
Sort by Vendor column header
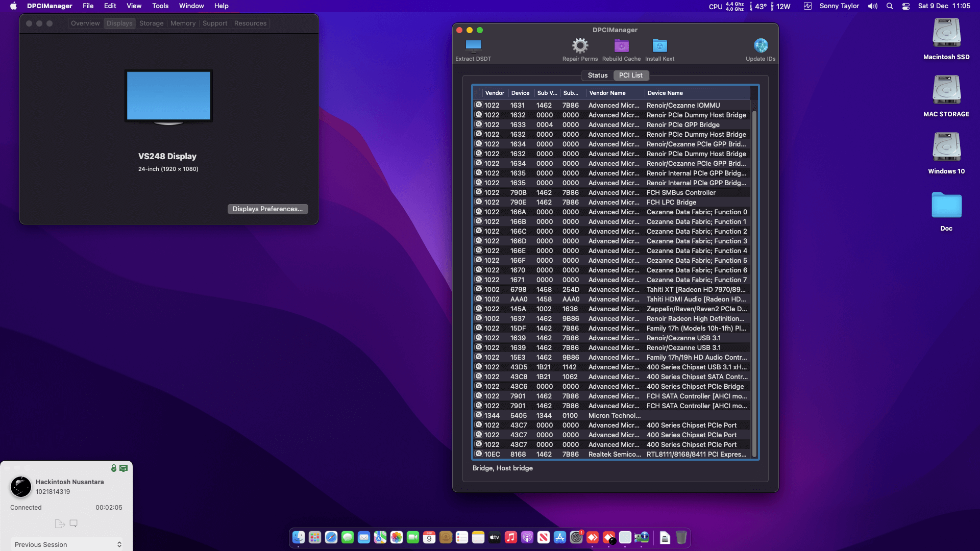(x=494, y=93)
